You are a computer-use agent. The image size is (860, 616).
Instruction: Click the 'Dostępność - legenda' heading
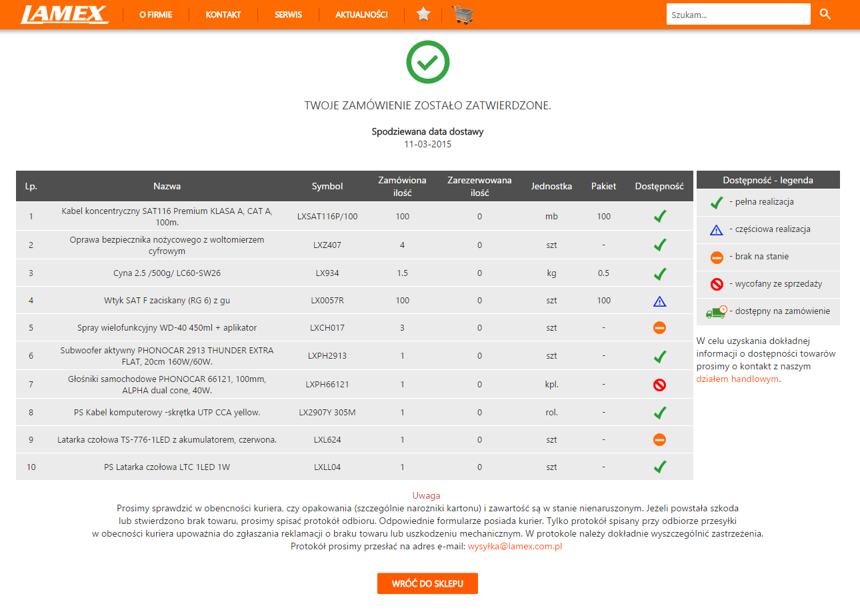point(768,180)
